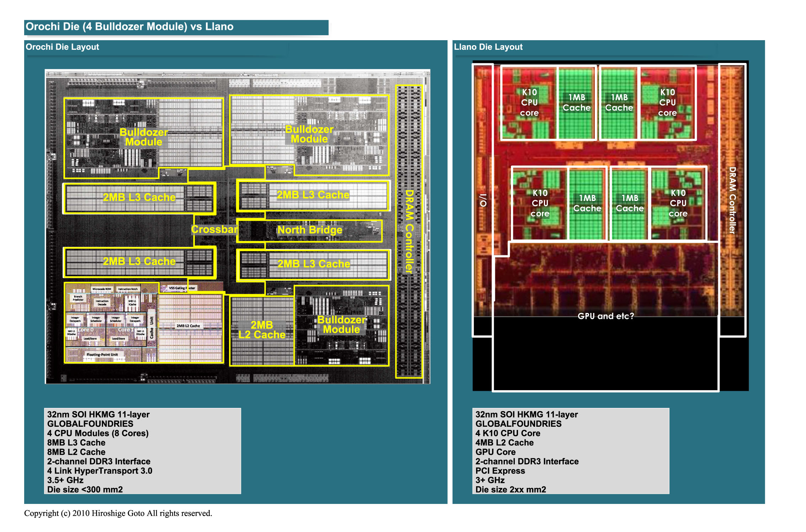
Task: Click the large yellow '2MB L2 Cache' label
Action: click(262, 330)
